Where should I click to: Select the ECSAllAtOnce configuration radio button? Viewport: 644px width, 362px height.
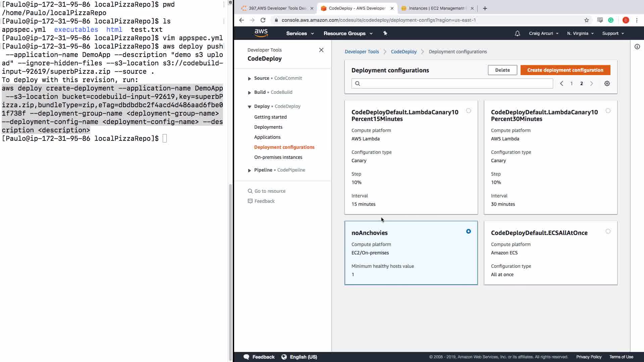tap(608, 231)
